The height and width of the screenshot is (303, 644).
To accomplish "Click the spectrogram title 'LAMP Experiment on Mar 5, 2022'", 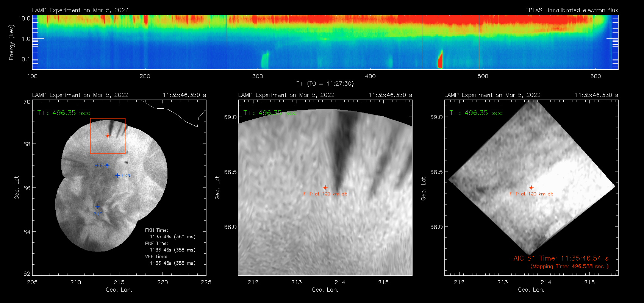I will coord(80,10).
